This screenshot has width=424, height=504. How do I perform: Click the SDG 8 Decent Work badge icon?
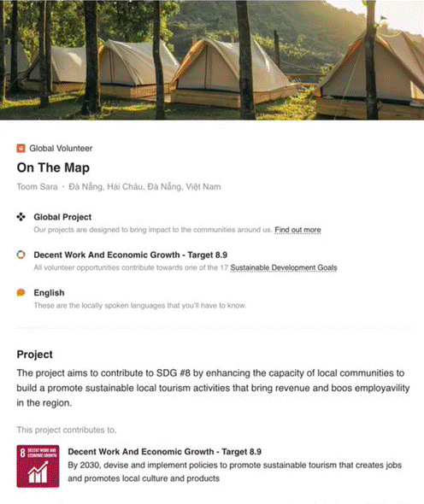click(38, 466)
